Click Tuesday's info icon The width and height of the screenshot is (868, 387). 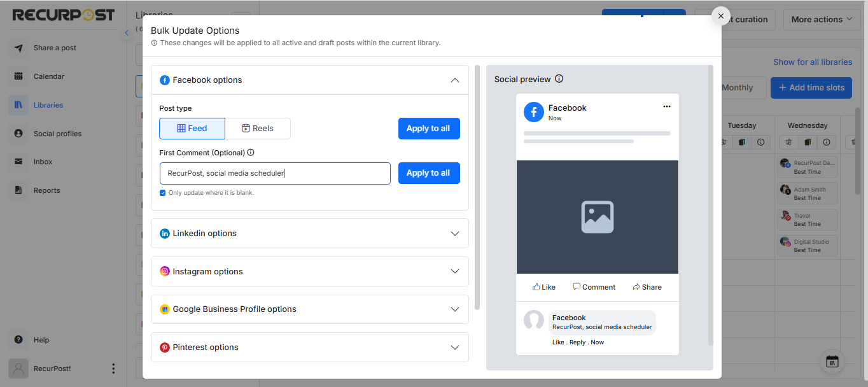click(760, 143)
